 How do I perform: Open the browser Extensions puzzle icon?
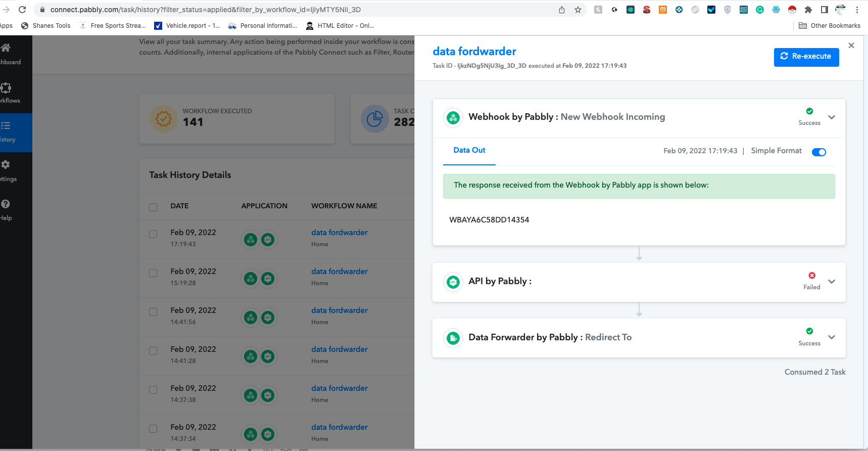tap(808, 10)
